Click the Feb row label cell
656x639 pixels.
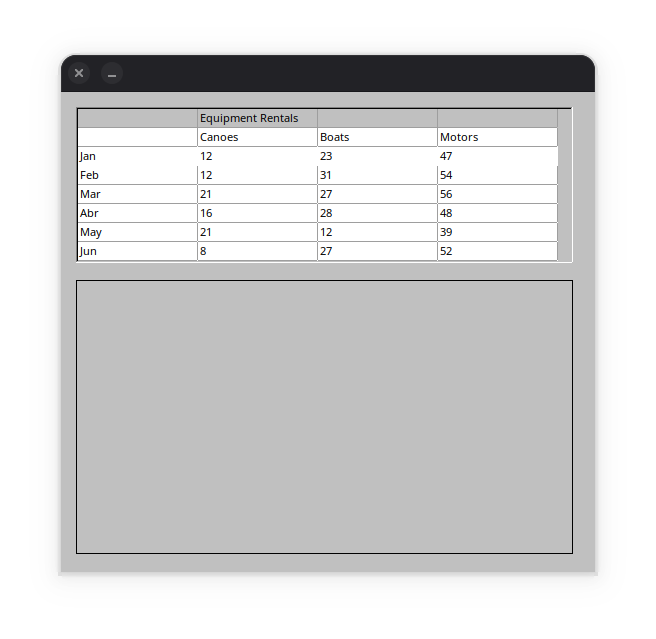click(137, 175)
